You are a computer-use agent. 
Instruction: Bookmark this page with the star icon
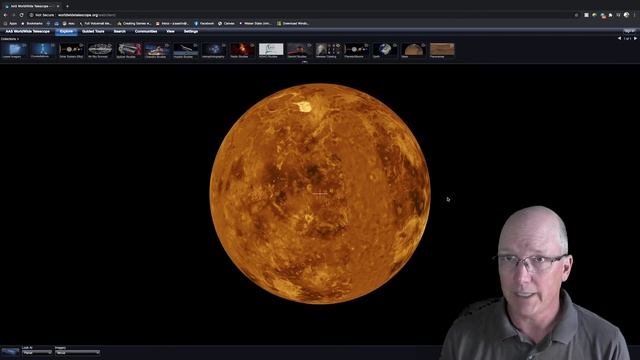576,15
